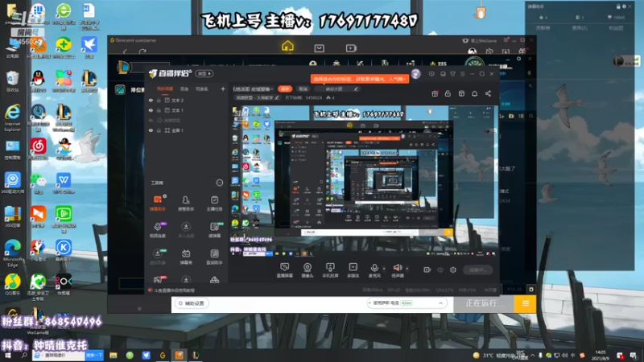This screenshot has height=362, width=644.
Task: Click the user avatar in title bar
Action: tap(415, 74)
